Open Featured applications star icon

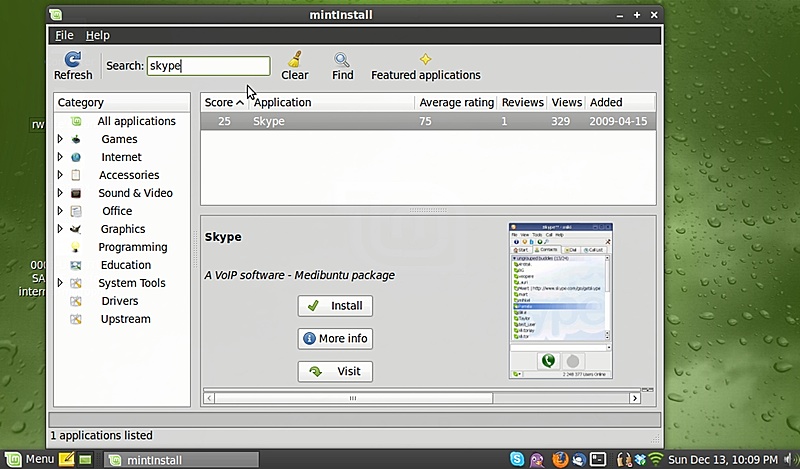(x=426, y=59)
